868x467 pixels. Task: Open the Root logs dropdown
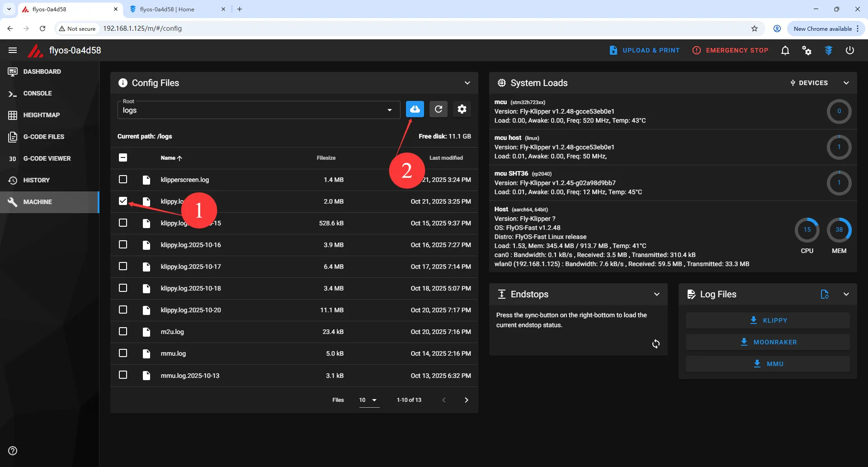259,110
